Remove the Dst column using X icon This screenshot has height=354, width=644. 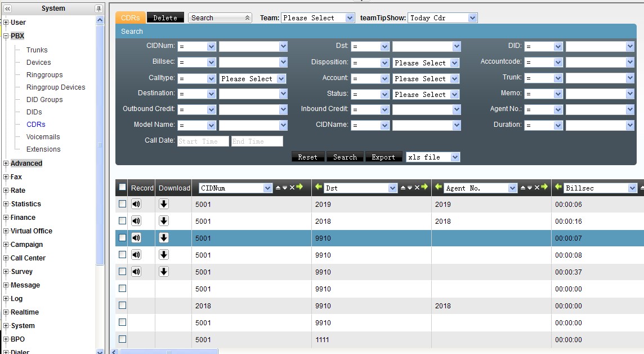pos(417,188)
